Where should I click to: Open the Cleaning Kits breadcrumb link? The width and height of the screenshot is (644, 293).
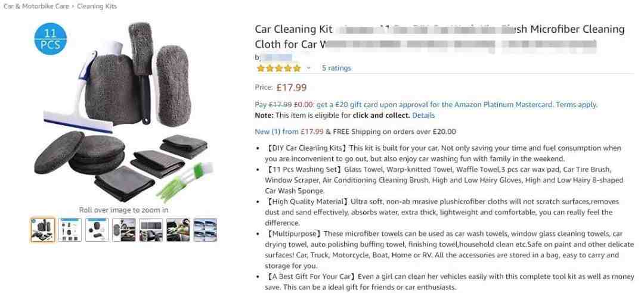pos(97,6)
